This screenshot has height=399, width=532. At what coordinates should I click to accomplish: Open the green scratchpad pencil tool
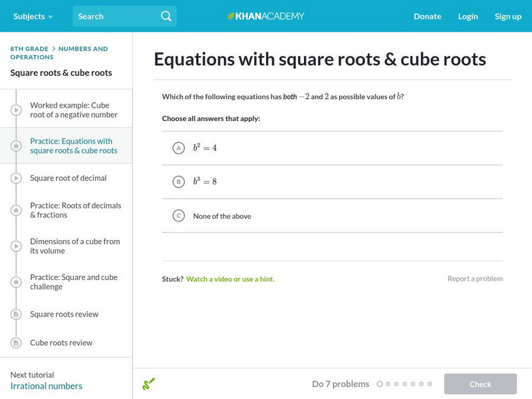(x=148, y=384)
